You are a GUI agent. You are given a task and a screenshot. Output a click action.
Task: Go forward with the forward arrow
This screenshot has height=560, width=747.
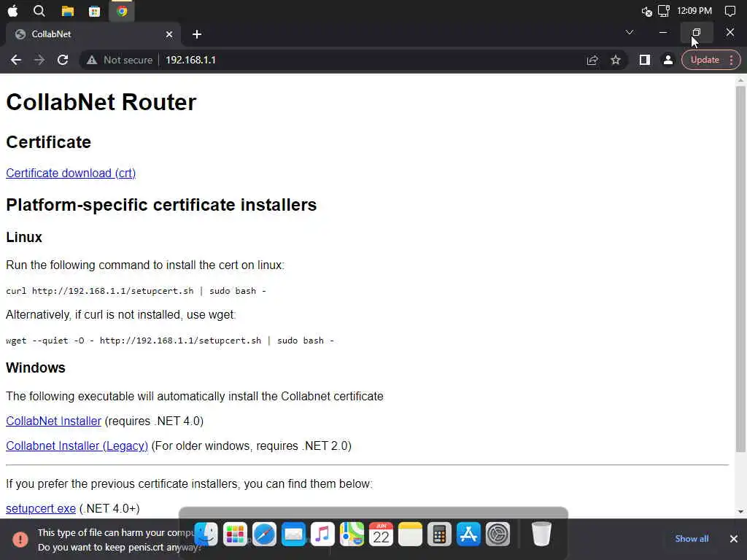tap(39, 60)
